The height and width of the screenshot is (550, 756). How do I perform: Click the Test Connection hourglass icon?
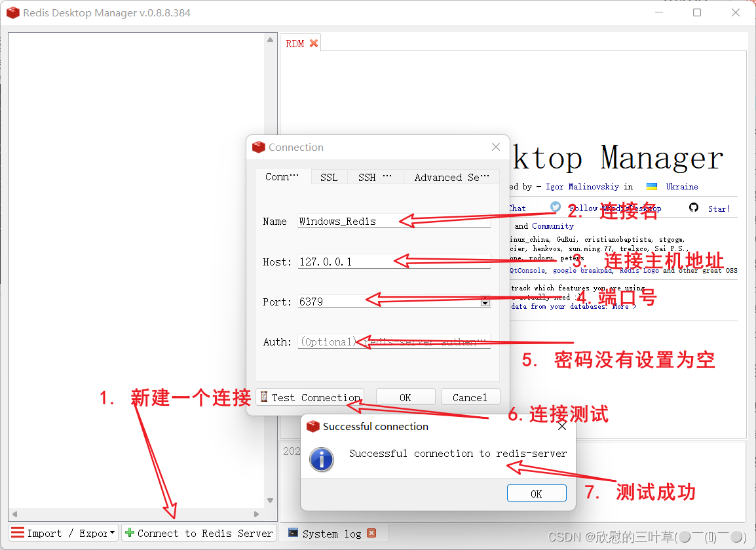tap(264, 397)
